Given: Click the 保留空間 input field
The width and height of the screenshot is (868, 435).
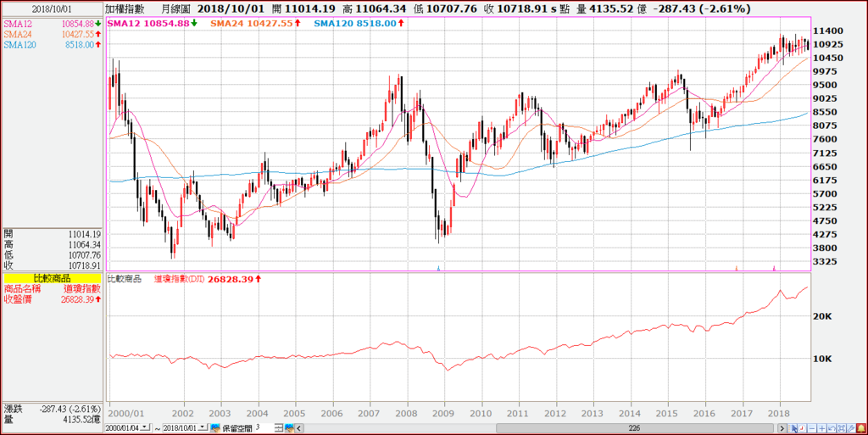Looking at the screenshot, I should click(x=264, y=428).
